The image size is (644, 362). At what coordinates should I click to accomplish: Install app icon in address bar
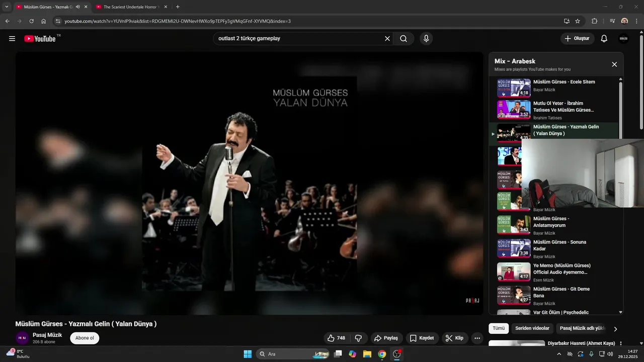click(567, 21)
